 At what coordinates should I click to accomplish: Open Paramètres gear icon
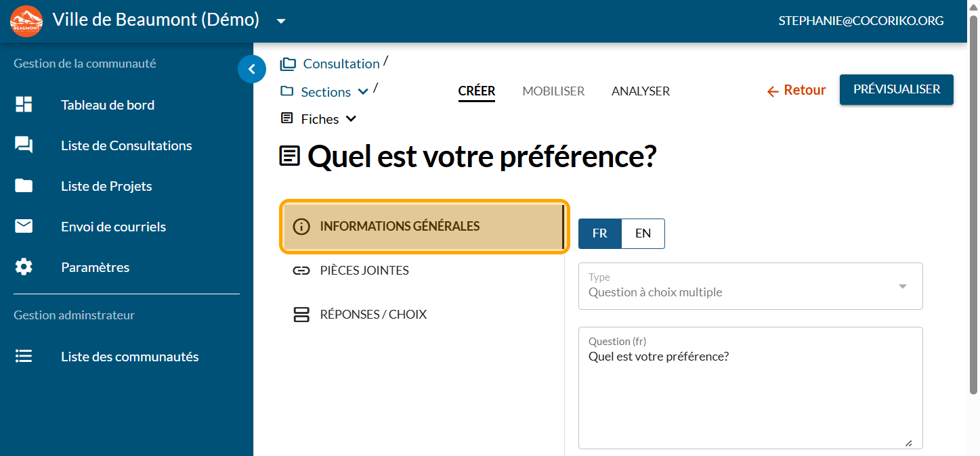pyautogui.click(x=24, y=267)
